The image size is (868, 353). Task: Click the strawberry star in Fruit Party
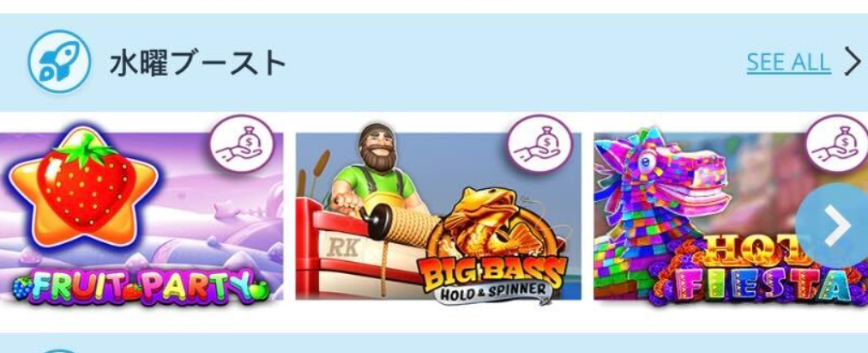click(84, 186)
